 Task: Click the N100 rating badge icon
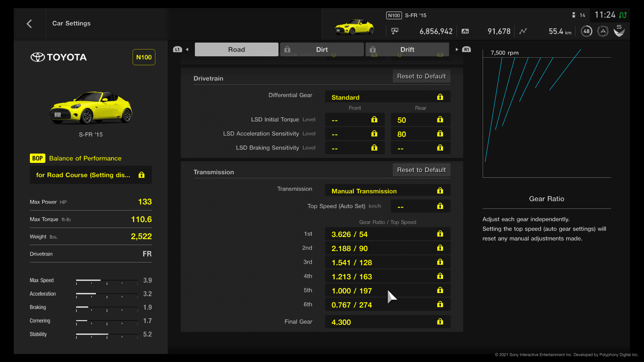click(x=143, y=57)
